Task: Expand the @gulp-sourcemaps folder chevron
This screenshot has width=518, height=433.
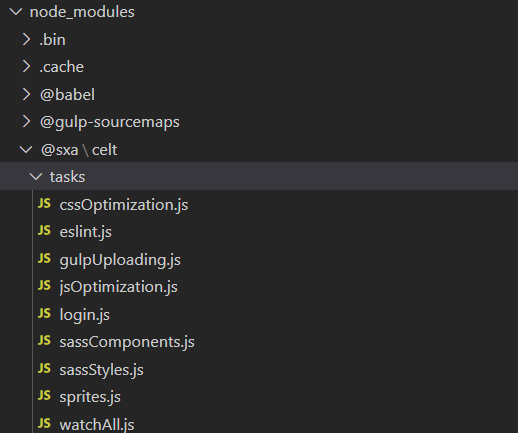Action: pos(26,122)
